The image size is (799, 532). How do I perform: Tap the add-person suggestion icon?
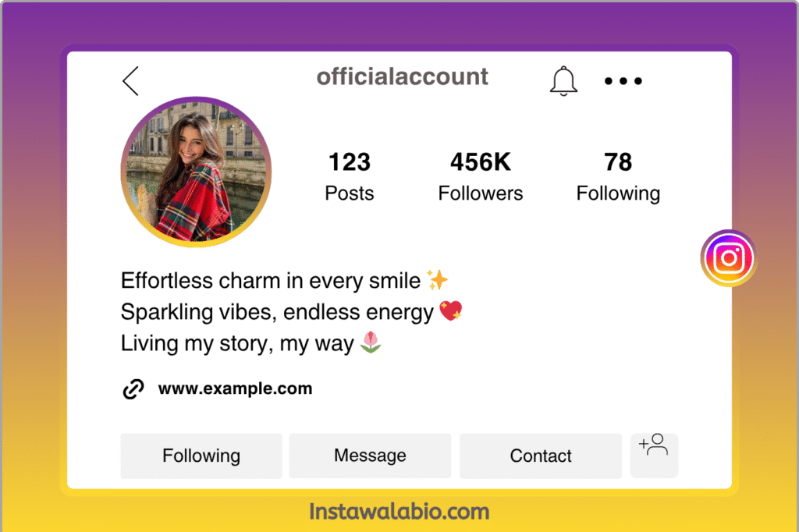[654, 455]
